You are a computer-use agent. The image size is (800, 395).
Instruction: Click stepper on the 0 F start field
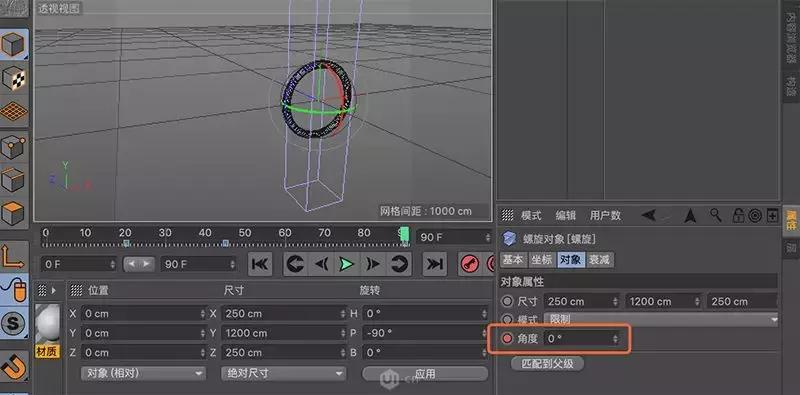[112, 264]
